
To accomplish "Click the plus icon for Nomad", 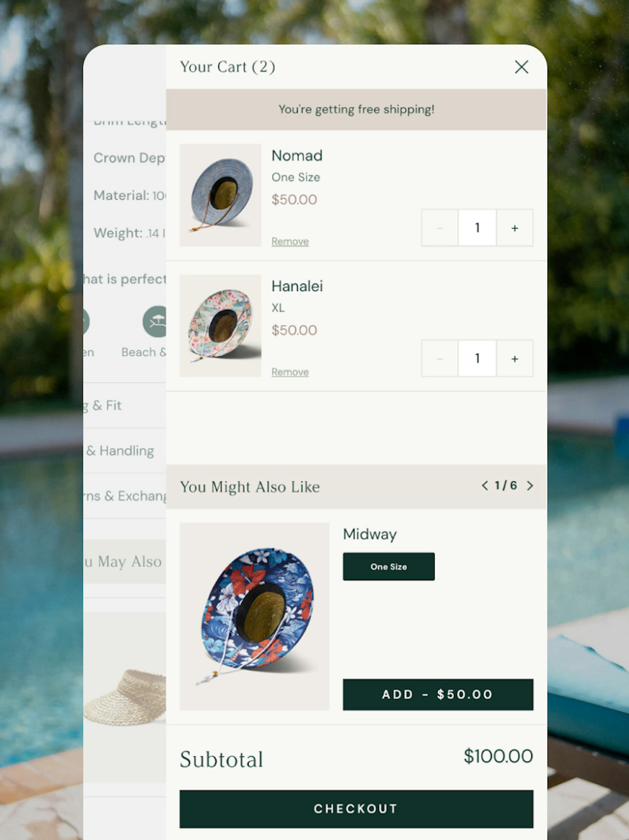I will [x=515, y=228].
